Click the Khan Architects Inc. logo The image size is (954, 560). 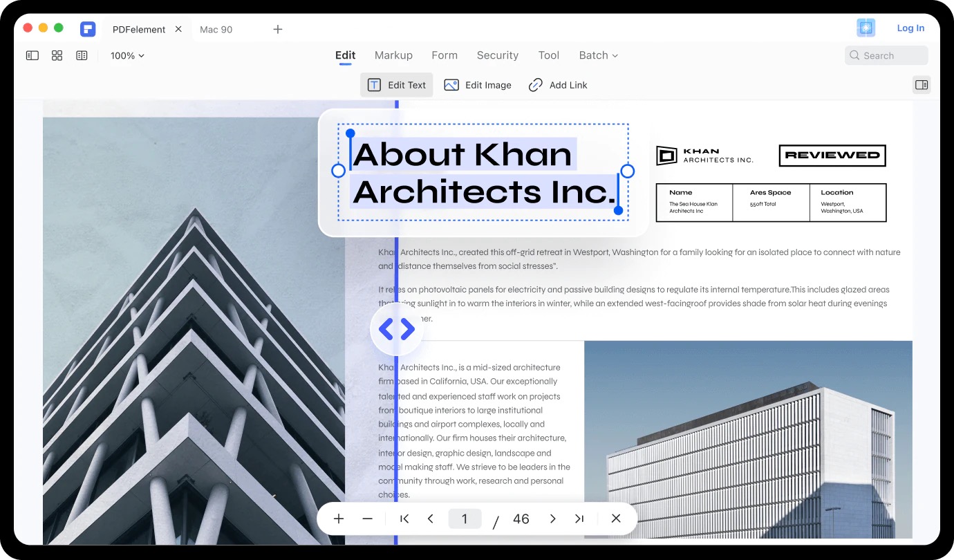pos(704,156)
